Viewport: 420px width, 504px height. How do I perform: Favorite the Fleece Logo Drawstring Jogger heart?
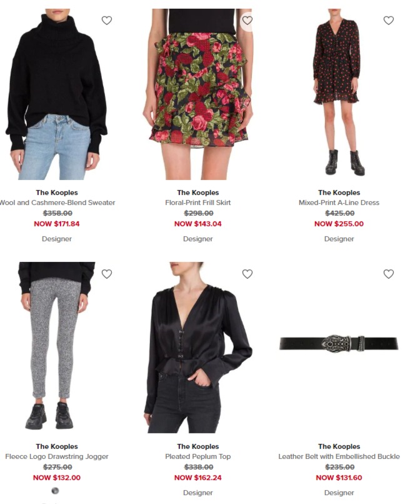click(107, 274)
